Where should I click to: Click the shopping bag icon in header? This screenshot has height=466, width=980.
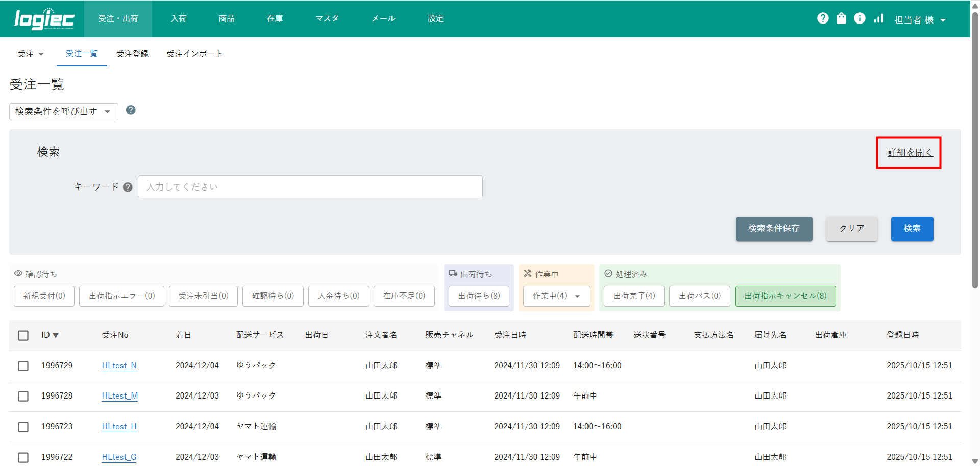click(841, 18)
